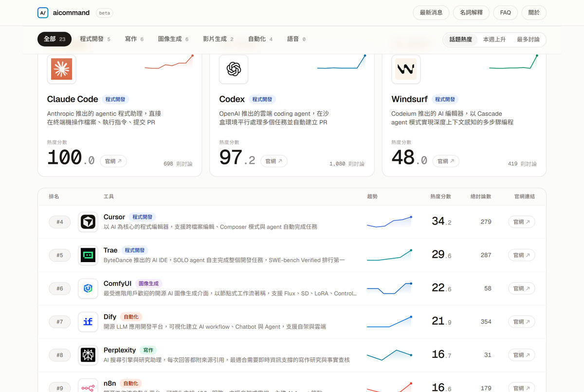Switch to the 程式開發 category tab
The width and height of the screenshot is (584, 392).
(x=95, y=39)
